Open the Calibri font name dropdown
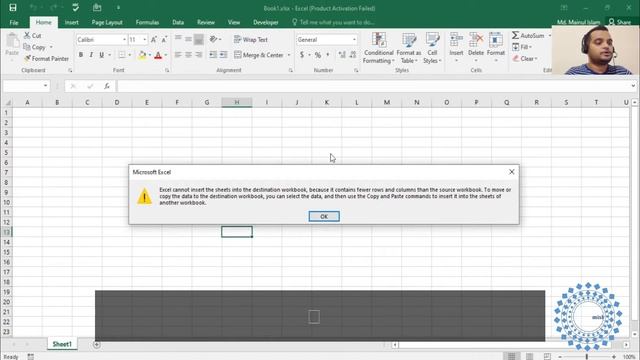 coord(124,40)
